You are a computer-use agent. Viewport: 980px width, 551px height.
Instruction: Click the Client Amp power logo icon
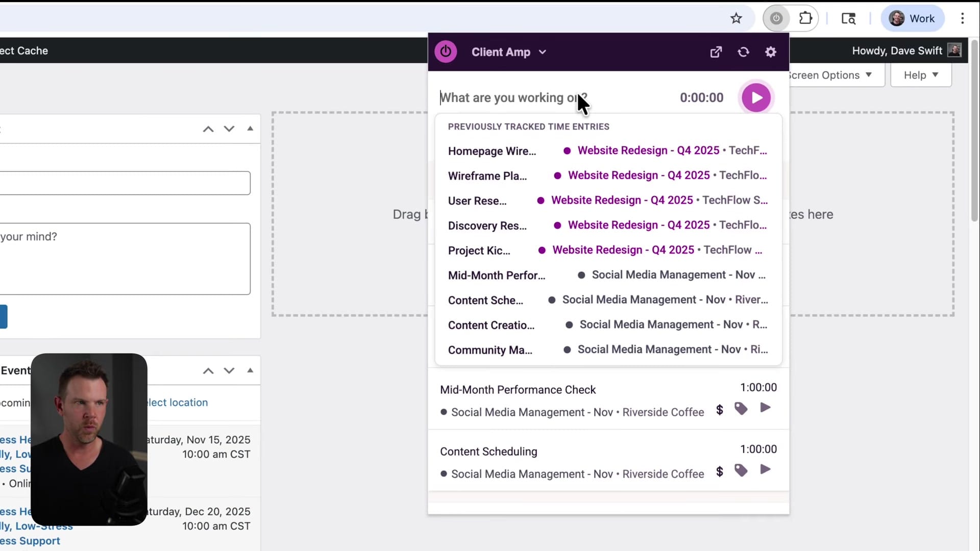coord(446,52)
